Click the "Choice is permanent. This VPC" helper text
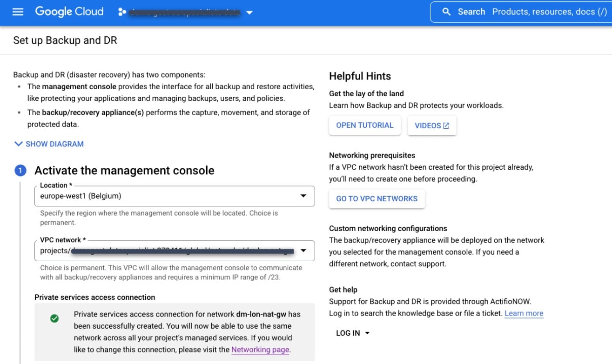Viewport: 612px width, 364px height. [171, 272]
